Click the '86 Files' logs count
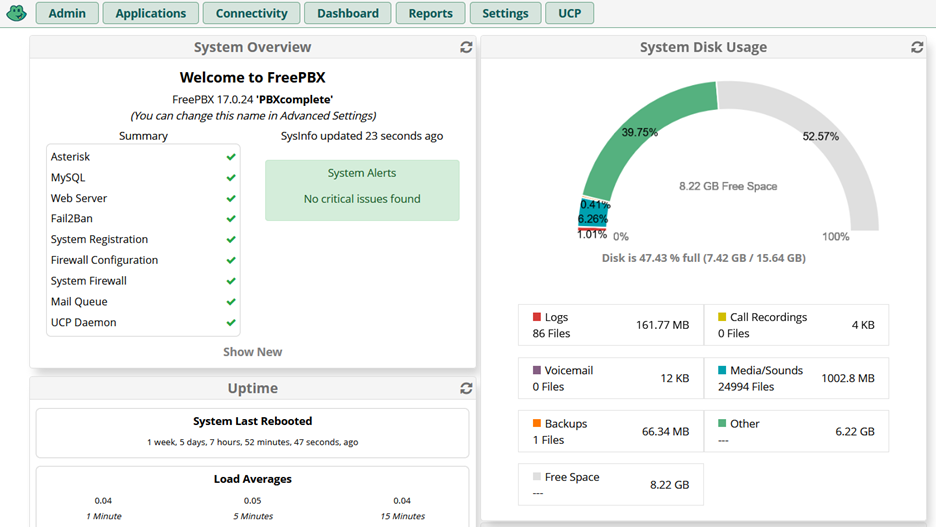Viewport: 936px width, 527px height. (551, 334)
